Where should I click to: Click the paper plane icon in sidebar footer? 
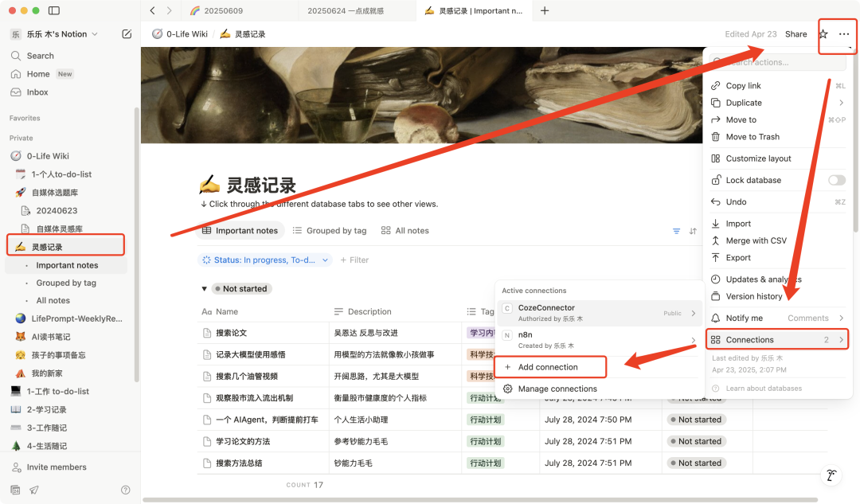pyautogui.click(x=34, y=490)
